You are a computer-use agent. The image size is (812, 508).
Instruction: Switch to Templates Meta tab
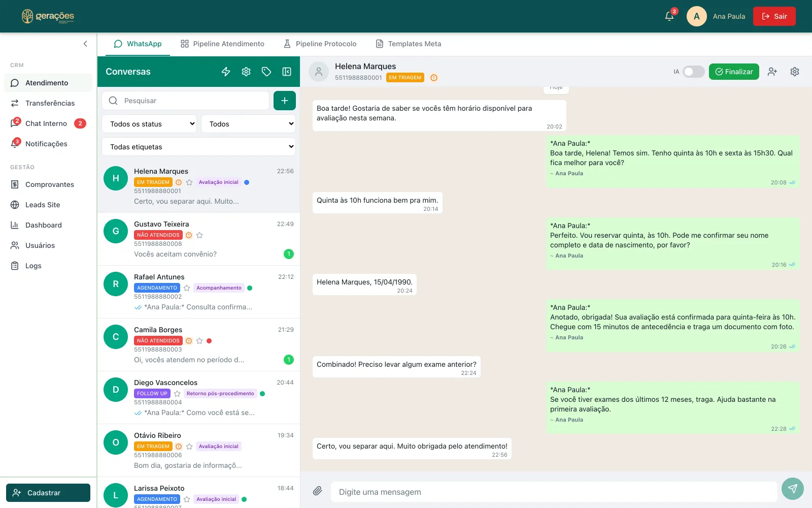(409, 44)
